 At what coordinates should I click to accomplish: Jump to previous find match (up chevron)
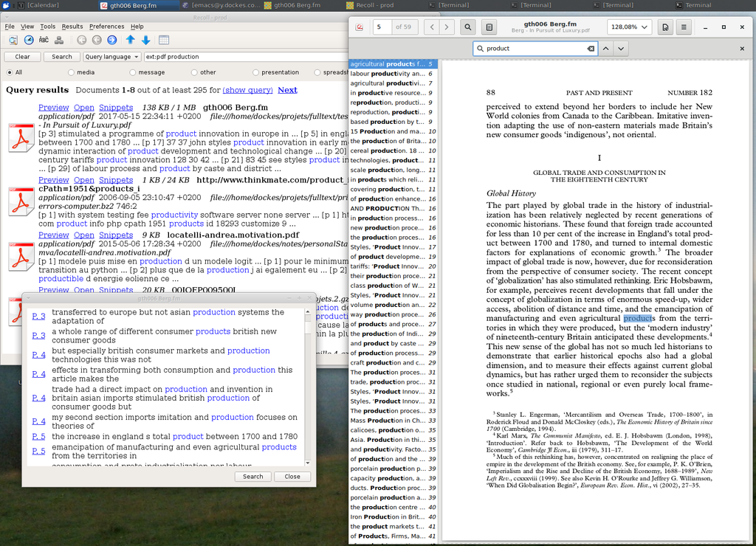click(x=606, y=49)
